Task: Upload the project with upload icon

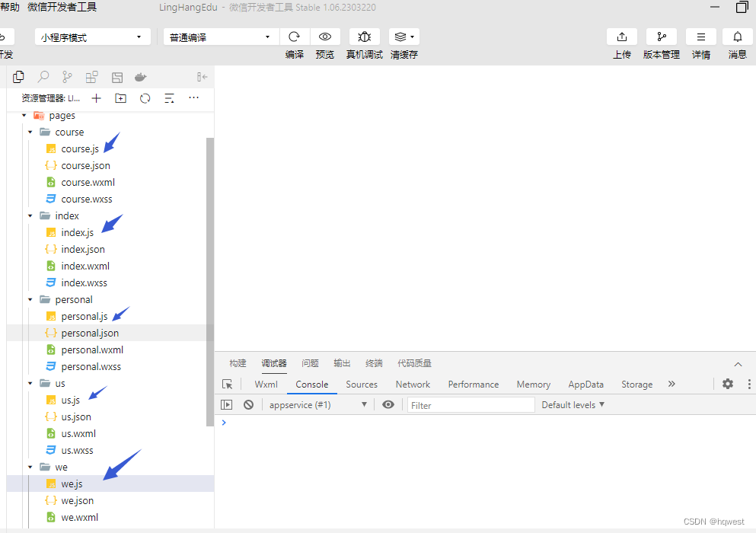Action: point(622,37)
